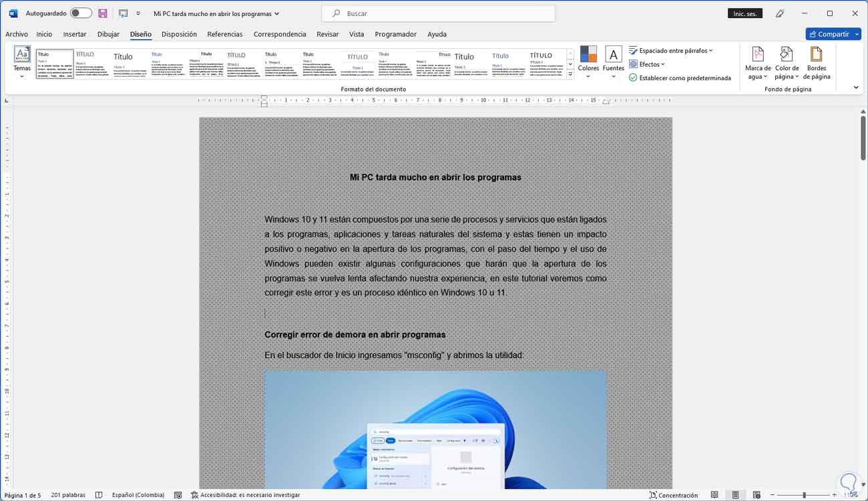
Task: Click the Windows 11 screenshot image in document
Action: [435, 430]
